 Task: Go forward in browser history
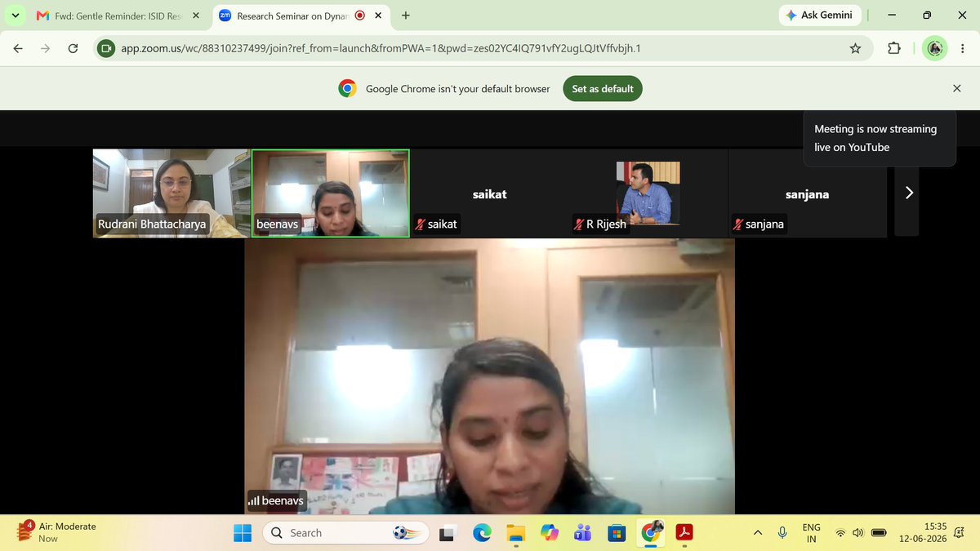(46, 48)
